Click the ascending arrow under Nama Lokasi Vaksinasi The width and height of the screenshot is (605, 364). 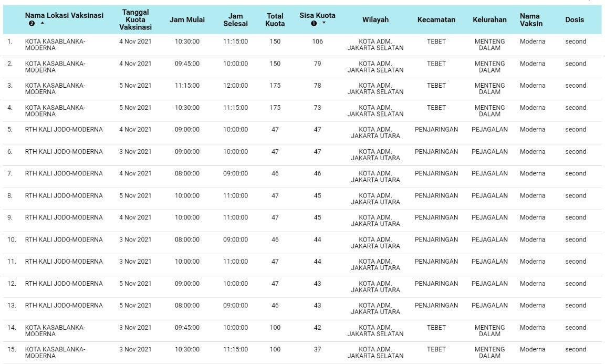(x=43, y=23)
